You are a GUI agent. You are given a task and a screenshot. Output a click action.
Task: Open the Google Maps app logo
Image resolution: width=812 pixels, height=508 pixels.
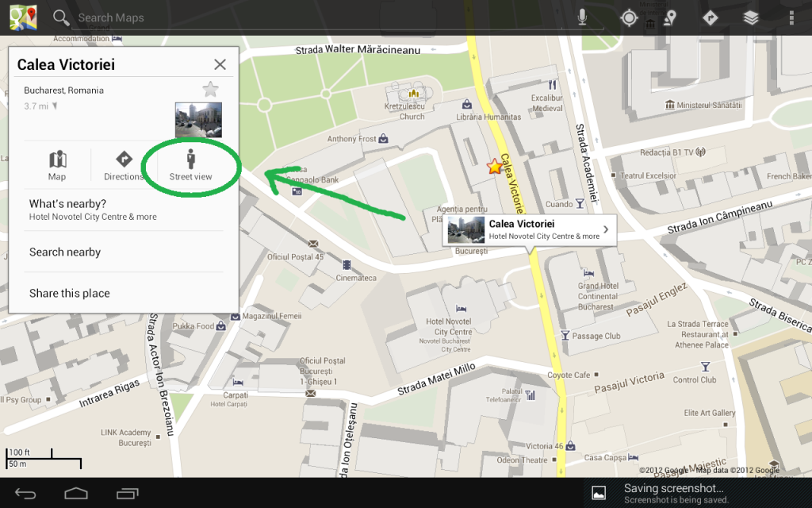click(23, 17)
